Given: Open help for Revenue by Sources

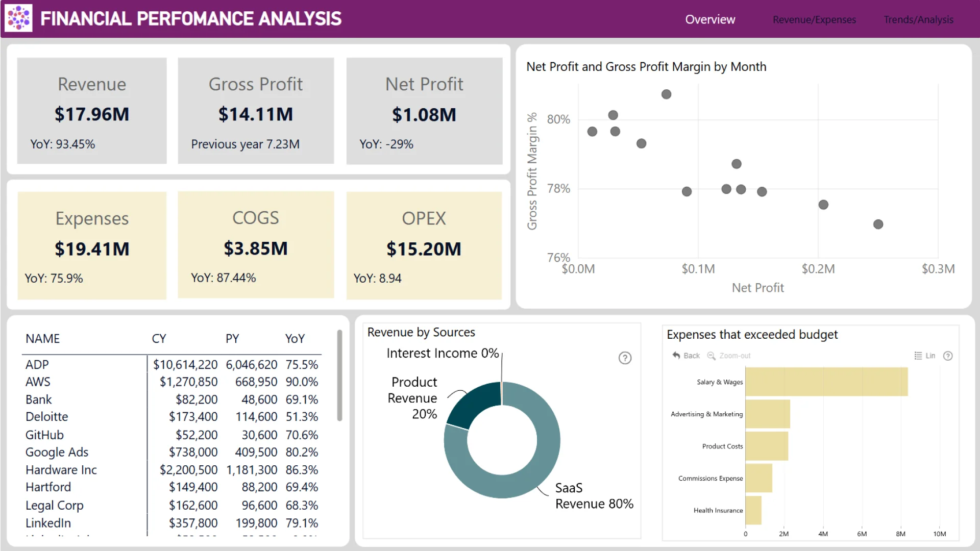Looking at the screenshot, I should tap(625, 358).
